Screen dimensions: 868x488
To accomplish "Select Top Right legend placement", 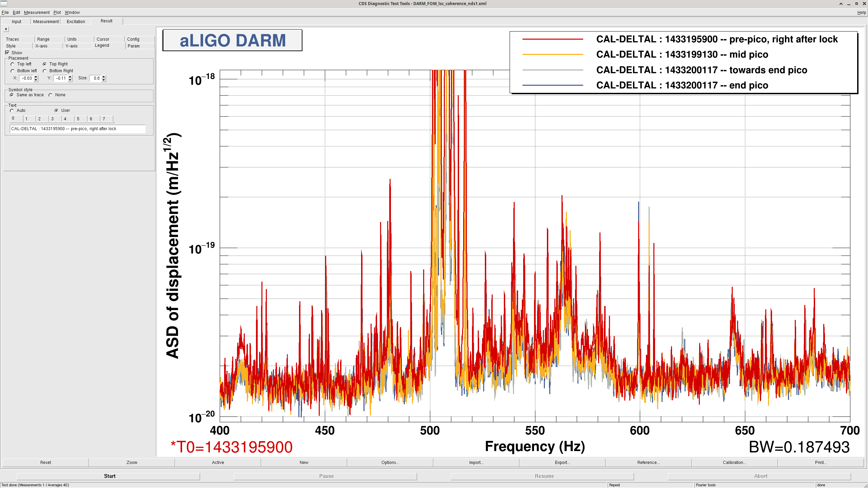I will 44,64.
